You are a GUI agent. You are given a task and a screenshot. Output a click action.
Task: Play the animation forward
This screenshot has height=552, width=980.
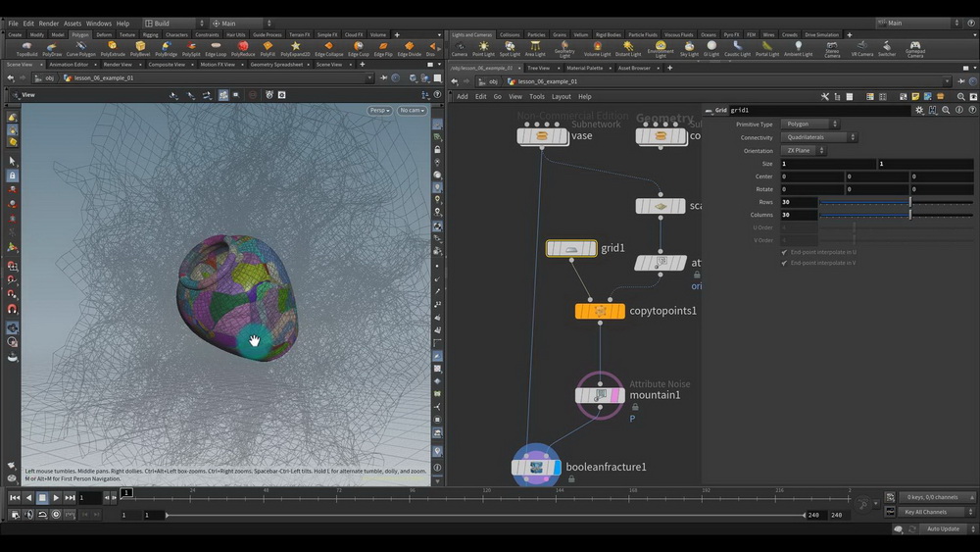tap(56, 498)
